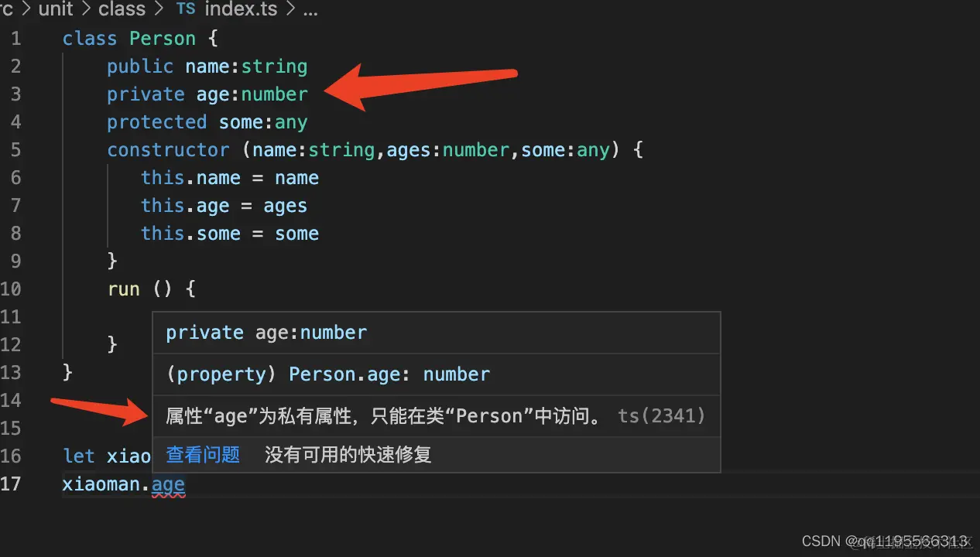Click Person.age text in hover tooltip
The image size is (980, 557).
(x=344, y=374)
